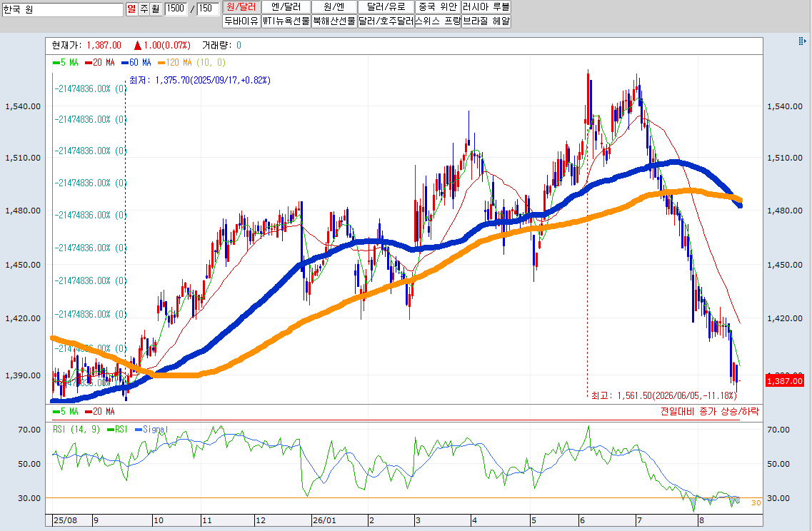Open the WTI뉴욕선물 chart
Viewport: 812px width, 531px height.
(286, 21)
